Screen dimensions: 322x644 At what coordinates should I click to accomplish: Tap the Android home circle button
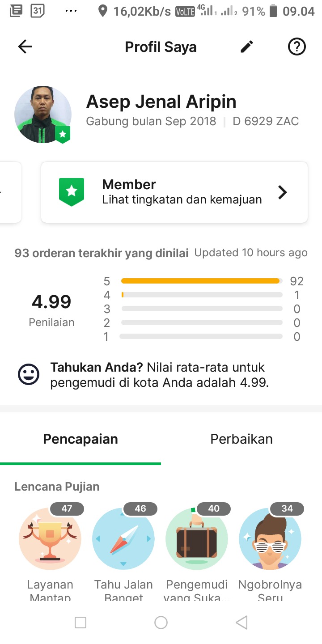[161, 623]
